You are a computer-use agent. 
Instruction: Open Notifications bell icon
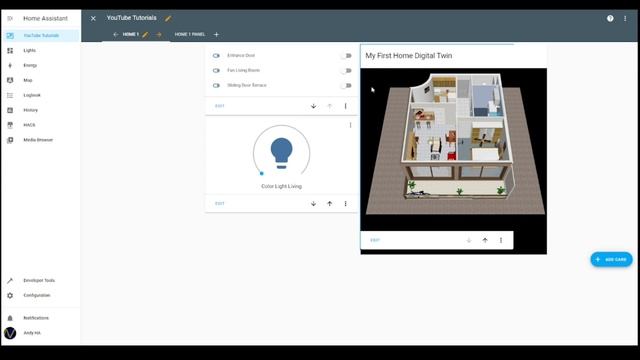[x=10, y=318]
